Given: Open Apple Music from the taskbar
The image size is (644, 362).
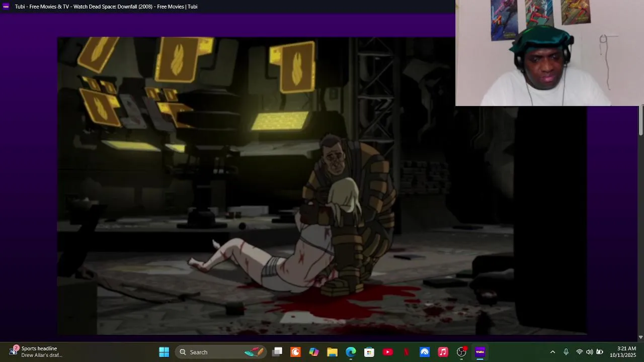Looking at the screenshot, I should (443, 352).
